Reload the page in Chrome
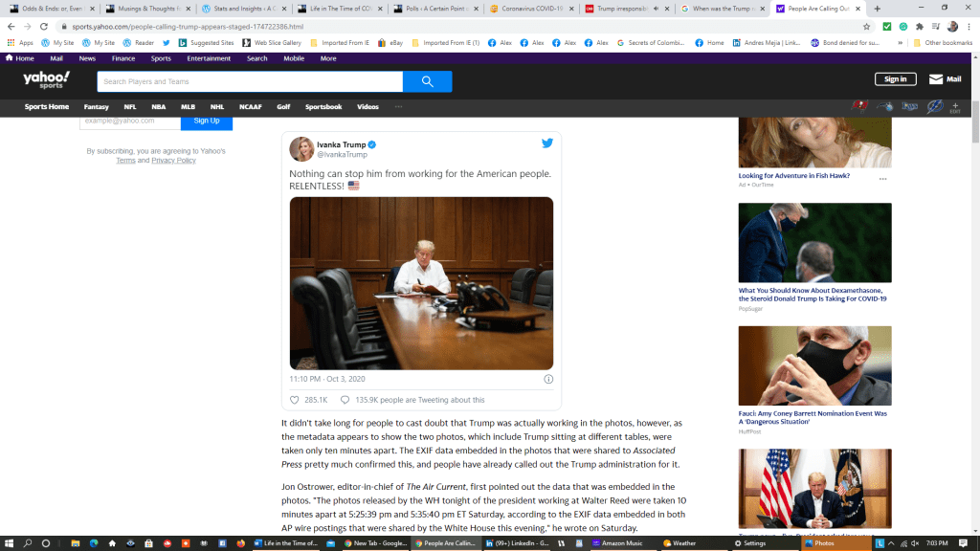The height and width of the screenshot is (551, 980). click(x=44, y=27)
